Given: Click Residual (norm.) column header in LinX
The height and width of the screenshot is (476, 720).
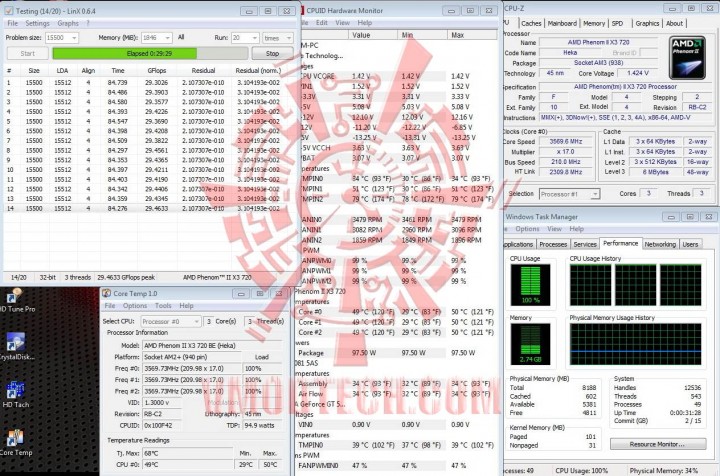Looking at the screenshot, I should [x=258, y=71].
